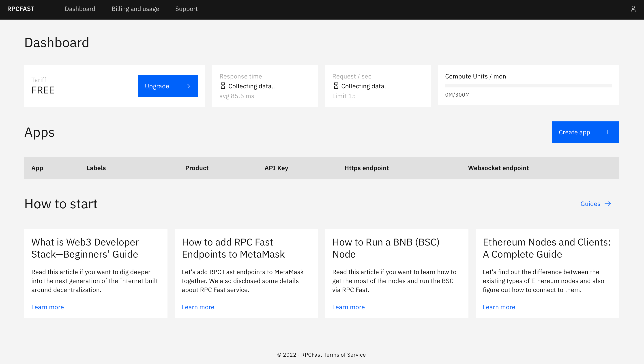
Task: Switch to the Billing and usage tab
Action: click(x=135, y=9)
